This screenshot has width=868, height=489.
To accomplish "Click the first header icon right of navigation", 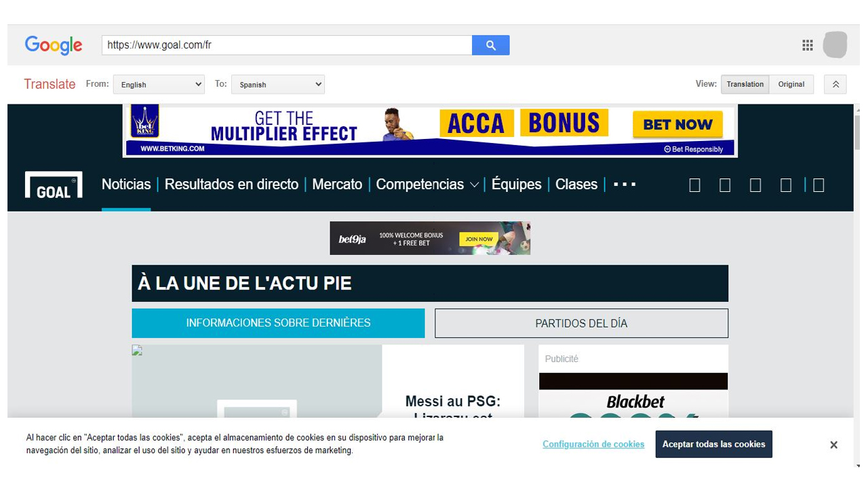I will [694, 185].
